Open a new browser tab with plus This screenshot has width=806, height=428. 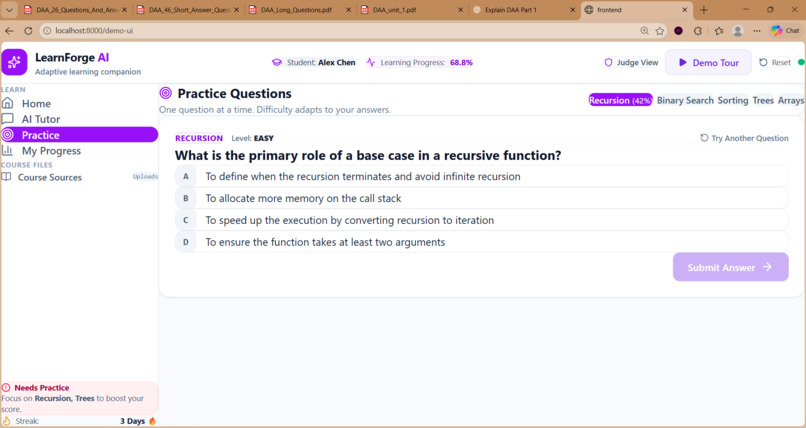(704, 10)
